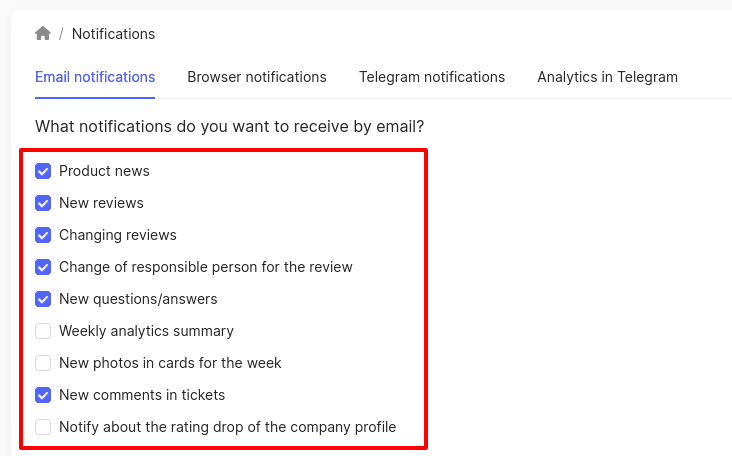This screenshot has height=456, width=732.
Task: Uncheck Change of responsible person checkbox
Action: point(43,267)
